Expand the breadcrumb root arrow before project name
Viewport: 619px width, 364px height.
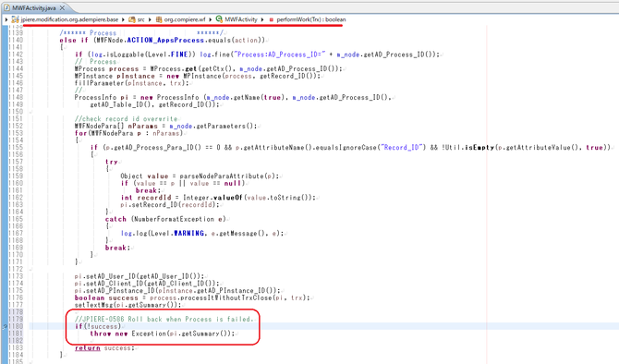tap(6, 19)
